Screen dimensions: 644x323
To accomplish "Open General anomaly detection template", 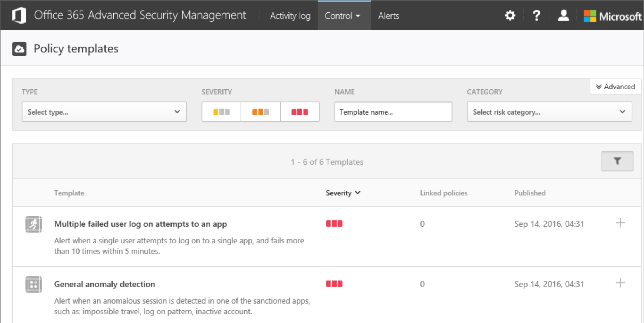I will [105, 284].
